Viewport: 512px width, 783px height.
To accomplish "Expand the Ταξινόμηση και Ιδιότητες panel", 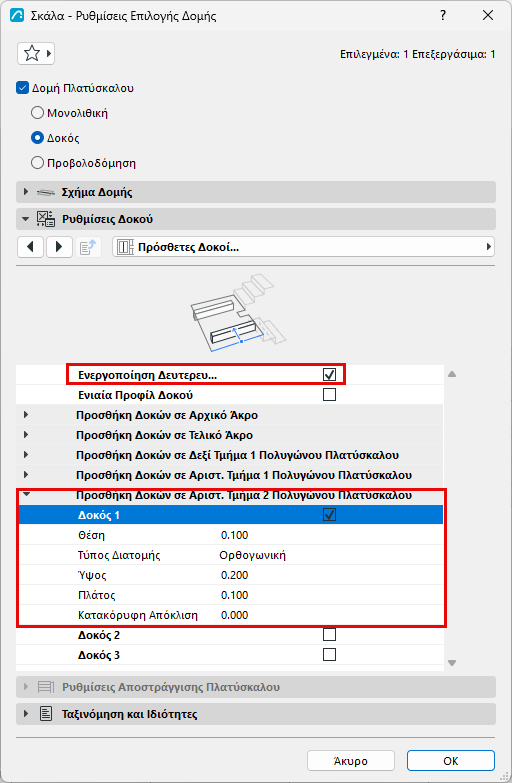I will click(x=25, y=714).
